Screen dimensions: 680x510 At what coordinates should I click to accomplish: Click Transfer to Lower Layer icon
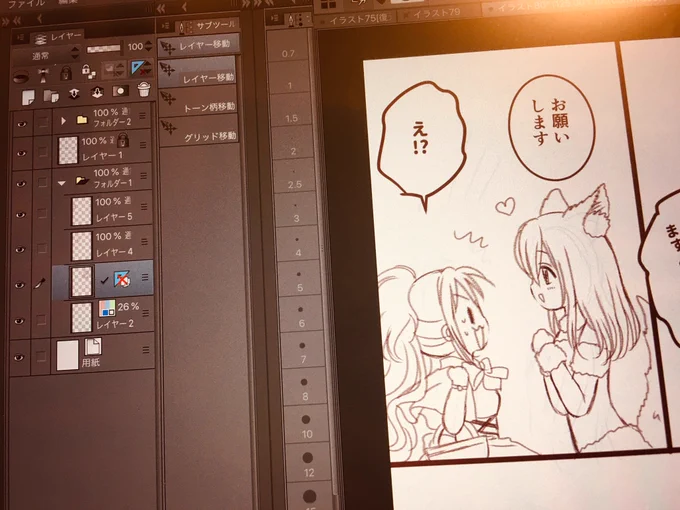pos(74,93)
